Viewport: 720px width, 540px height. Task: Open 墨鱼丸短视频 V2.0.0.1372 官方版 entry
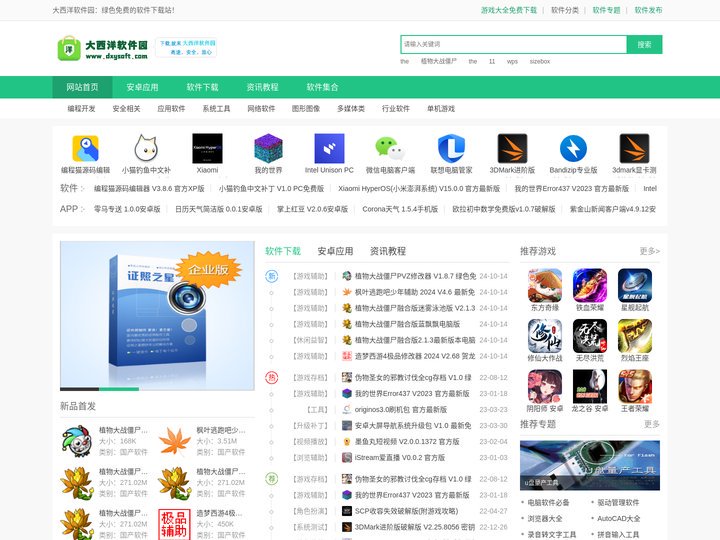click(407, 442)
